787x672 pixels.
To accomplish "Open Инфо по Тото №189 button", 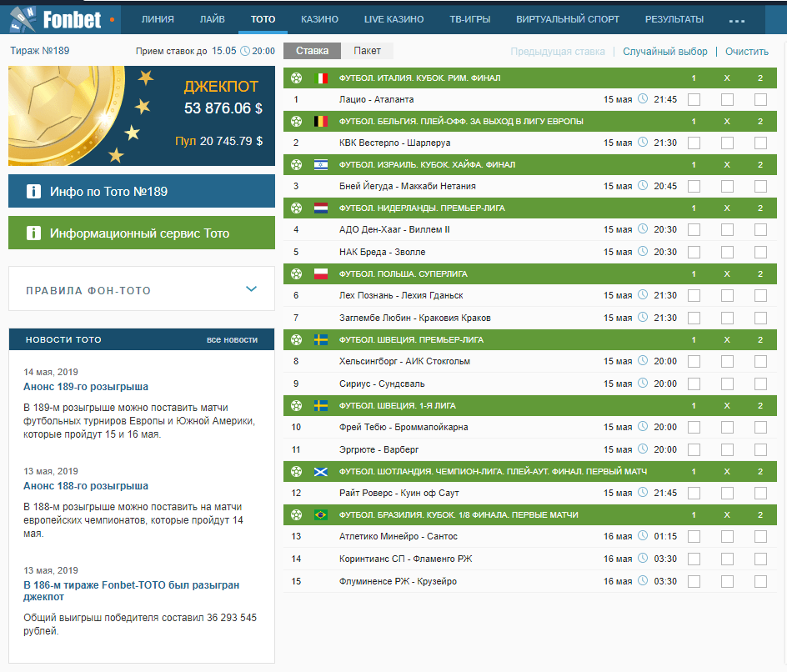I will click(142, 191).
